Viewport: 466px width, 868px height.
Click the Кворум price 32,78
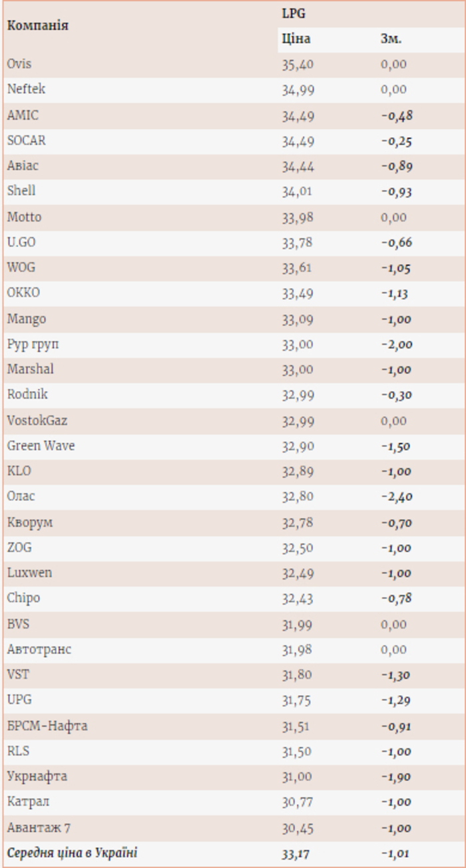coord(297,523)
